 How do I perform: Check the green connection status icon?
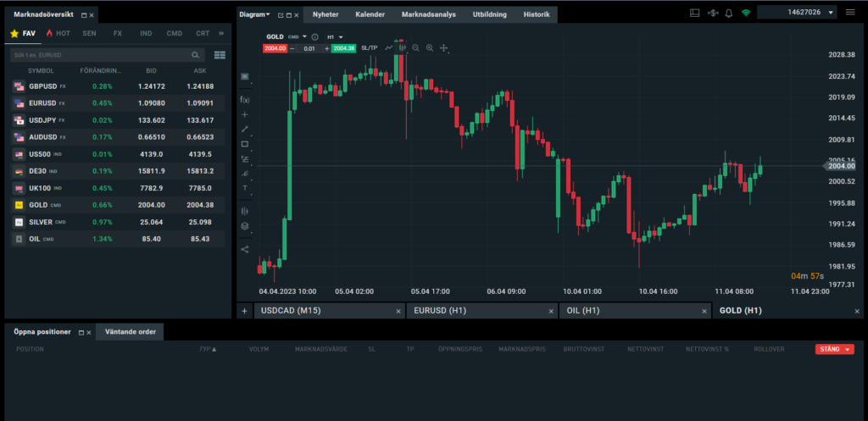746,13
